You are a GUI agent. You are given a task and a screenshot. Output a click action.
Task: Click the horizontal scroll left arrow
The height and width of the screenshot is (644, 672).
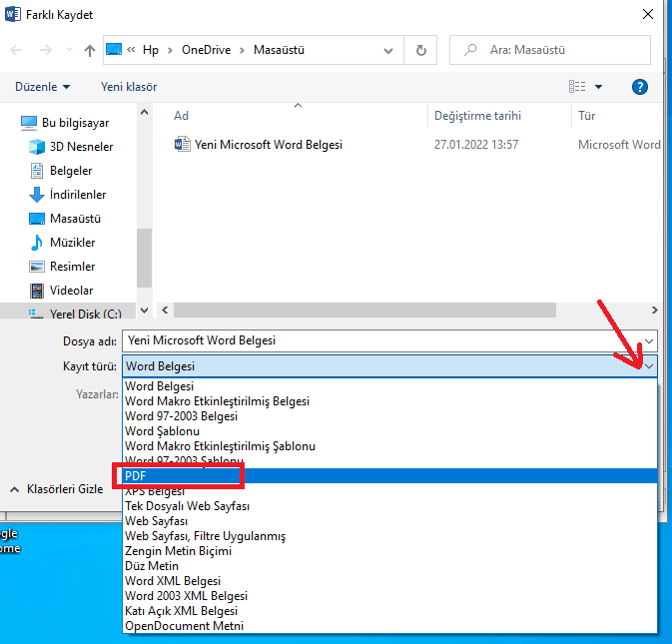[165, 311]
